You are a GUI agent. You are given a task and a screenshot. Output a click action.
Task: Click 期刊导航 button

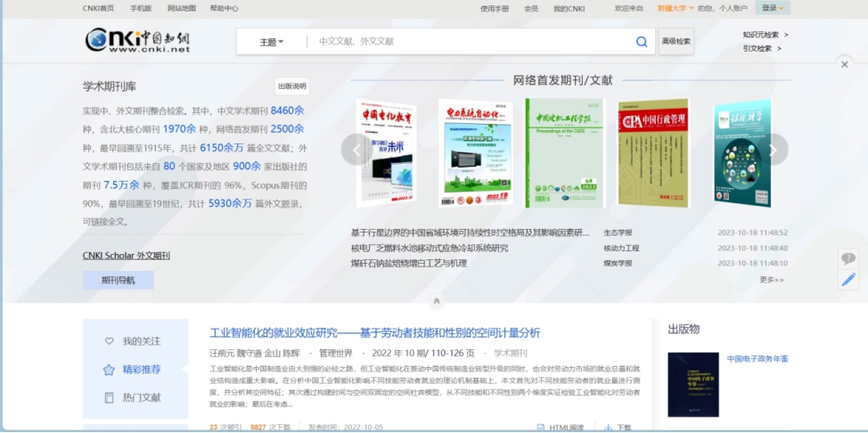(118, 280)
